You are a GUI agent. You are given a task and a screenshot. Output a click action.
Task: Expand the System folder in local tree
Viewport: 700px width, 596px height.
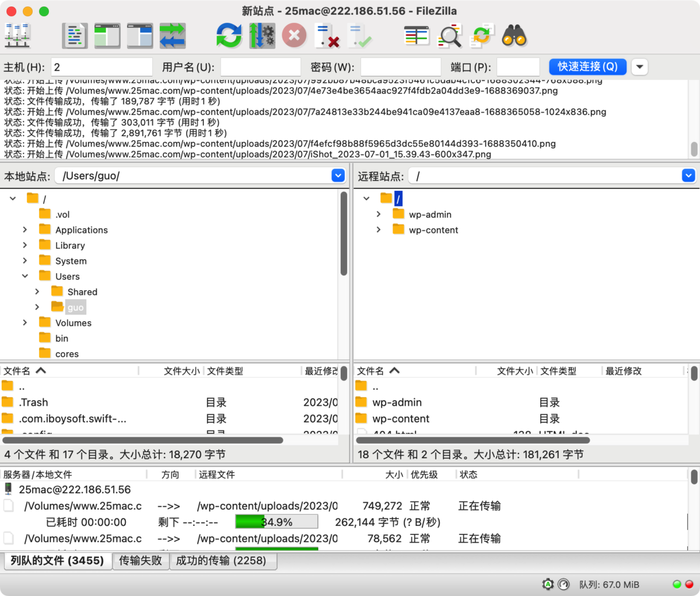pos(24,260)
